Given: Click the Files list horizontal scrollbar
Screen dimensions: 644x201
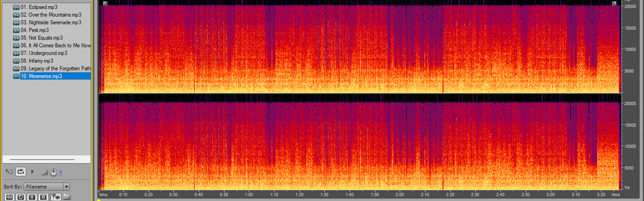Looking at the screenshot, I should [42, 159].
